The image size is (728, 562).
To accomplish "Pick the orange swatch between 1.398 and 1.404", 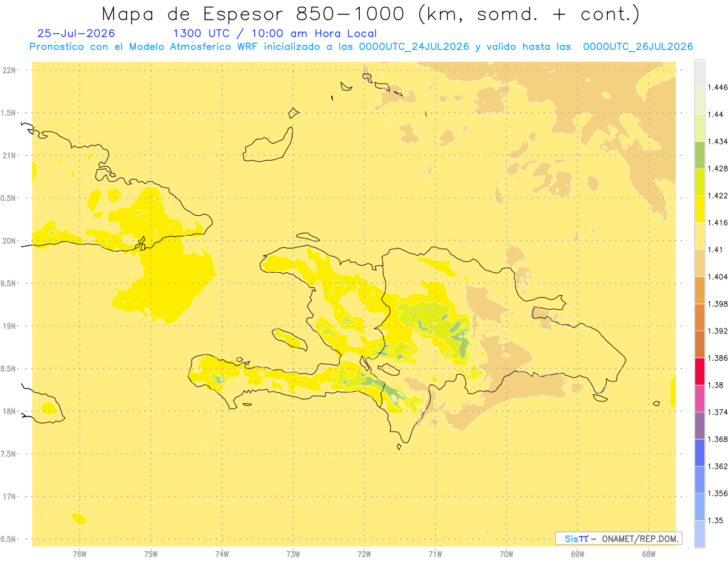I will [699, 290].
